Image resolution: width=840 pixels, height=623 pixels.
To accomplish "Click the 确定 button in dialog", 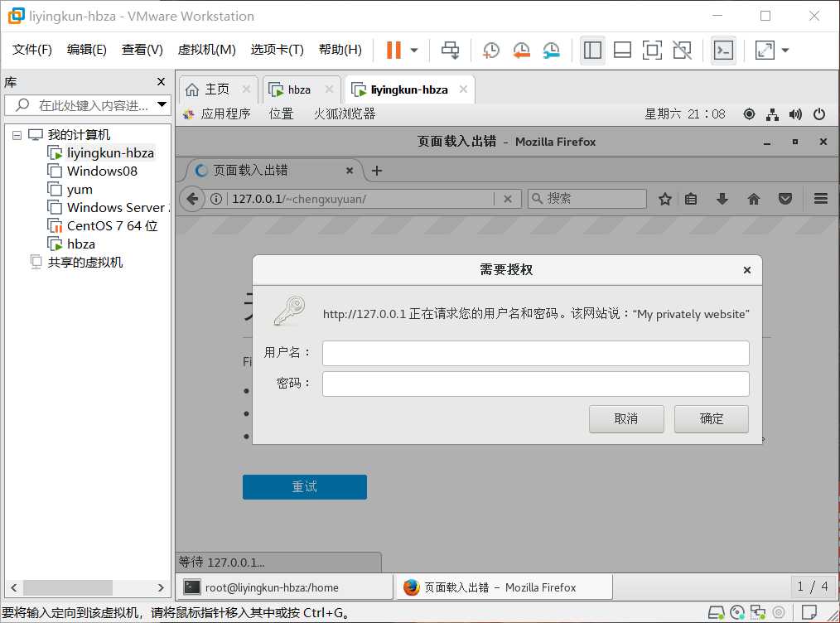I will pyautogui.click(x=712, y=418).
